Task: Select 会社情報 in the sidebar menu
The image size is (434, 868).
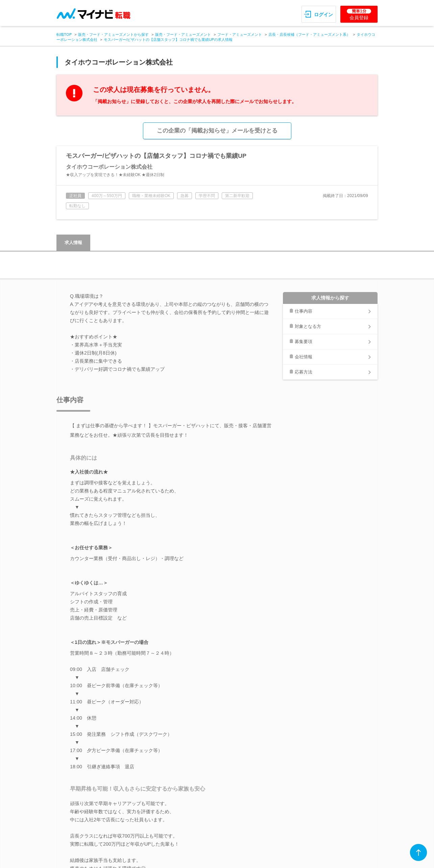Action: tap(330, 357)
